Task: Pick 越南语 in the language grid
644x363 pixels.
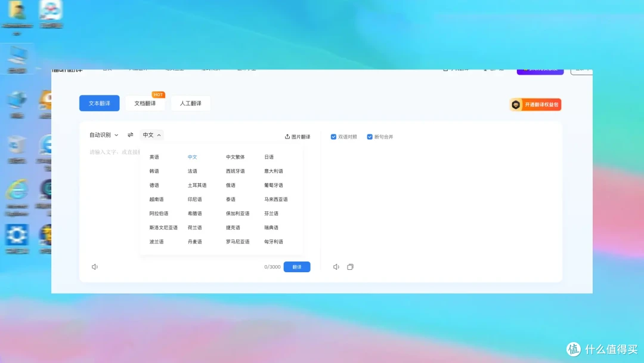Action: click(x=156, y=199)
